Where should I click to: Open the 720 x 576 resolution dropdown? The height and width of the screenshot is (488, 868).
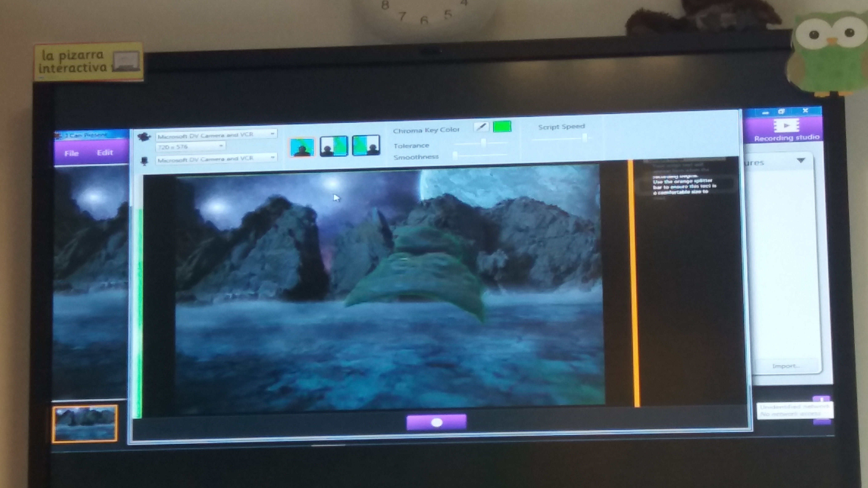coord(190,146)
